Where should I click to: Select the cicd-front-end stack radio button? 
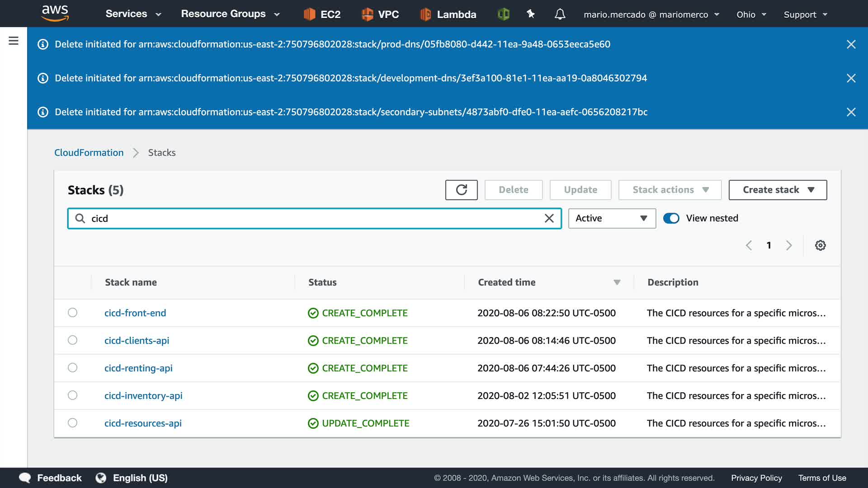(x=72, y=313)
